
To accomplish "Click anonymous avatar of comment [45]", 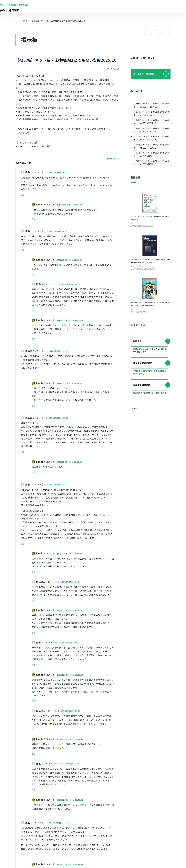I will coord(33,582).
